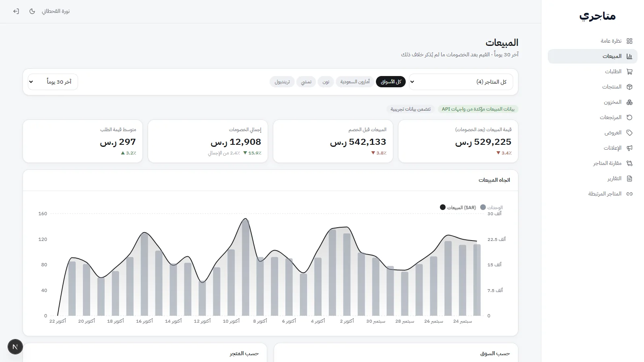
Task: Click the المخزون inventory cubes icon
Action: click(x=630, y=102)
